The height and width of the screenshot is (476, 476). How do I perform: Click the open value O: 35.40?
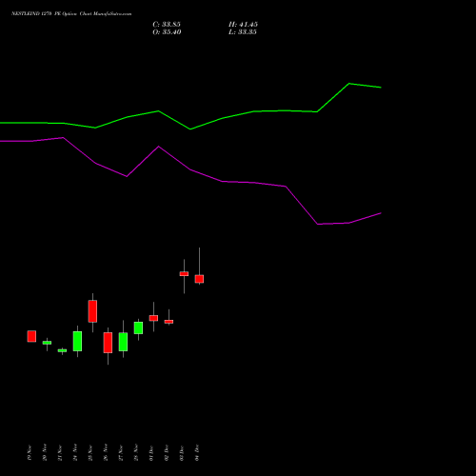[167, 32]
